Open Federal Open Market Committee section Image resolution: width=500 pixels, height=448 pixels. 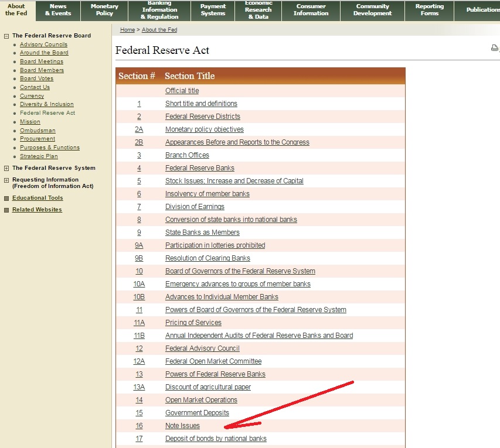point(213,361)
